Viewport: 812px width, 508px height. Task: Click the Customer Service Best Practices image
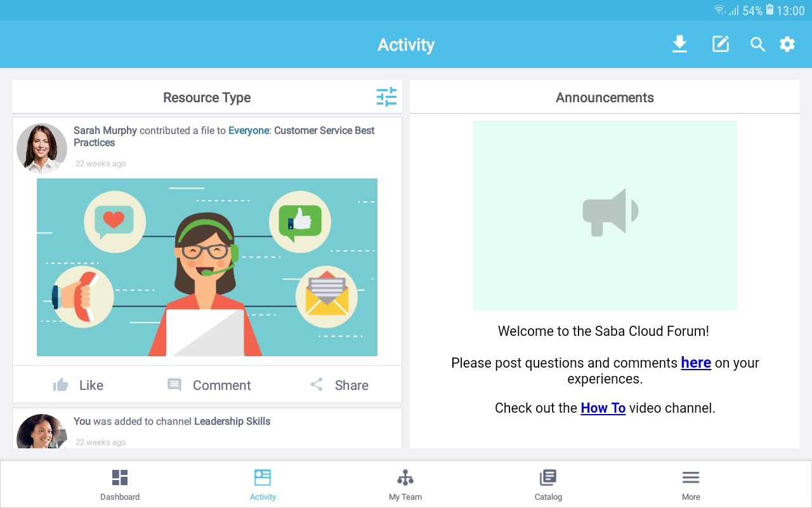pos(207,267)
